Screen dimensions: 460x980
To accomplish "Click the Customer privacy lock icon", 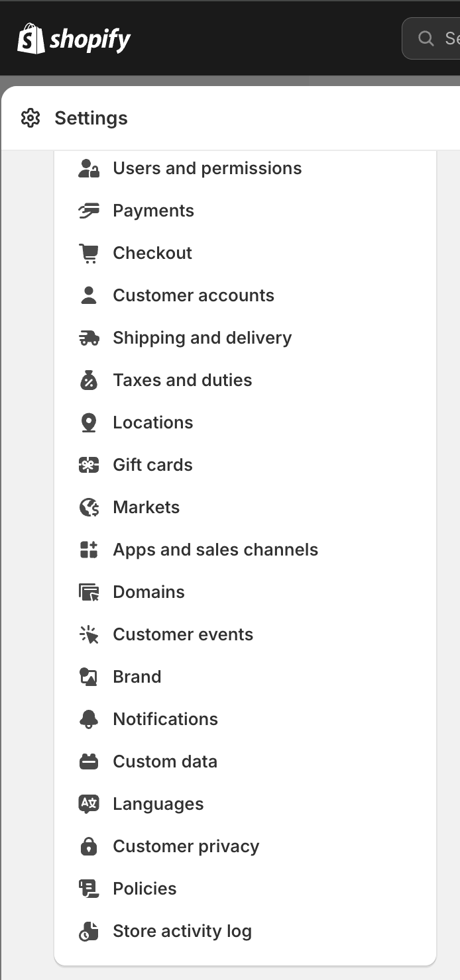I will tap(89, 846).
